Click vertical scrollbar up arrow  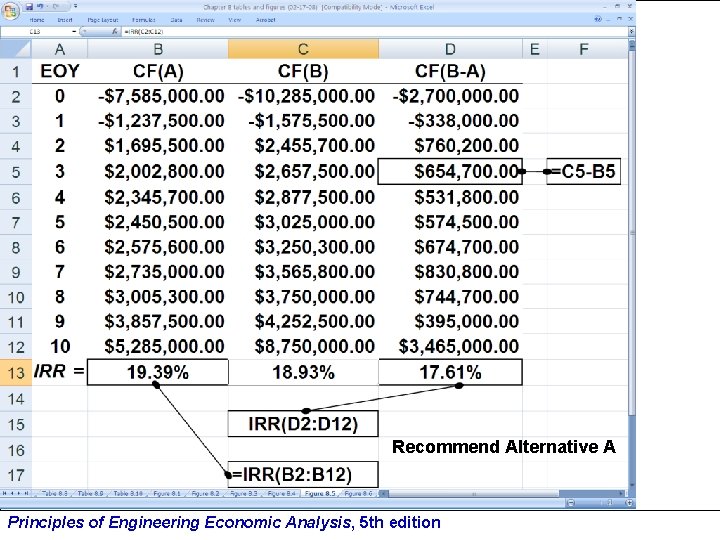click(x=632, y=44)
